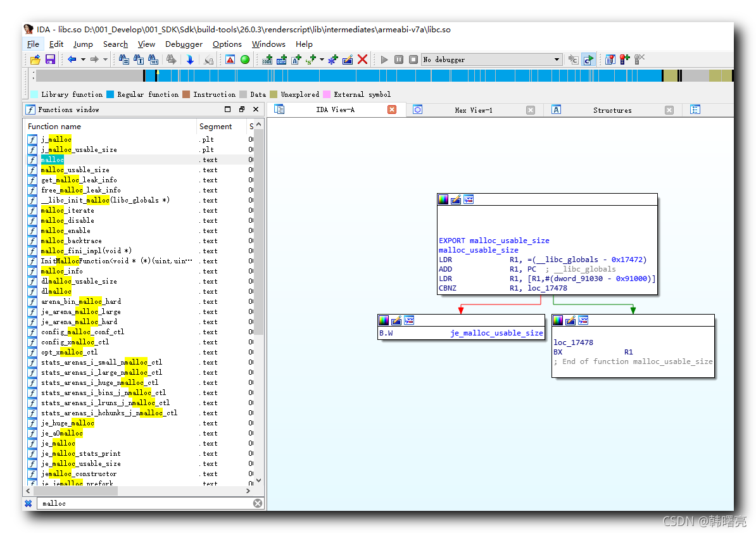
Task: Click the green circle toolbar icon
Action: coord(245,60)
